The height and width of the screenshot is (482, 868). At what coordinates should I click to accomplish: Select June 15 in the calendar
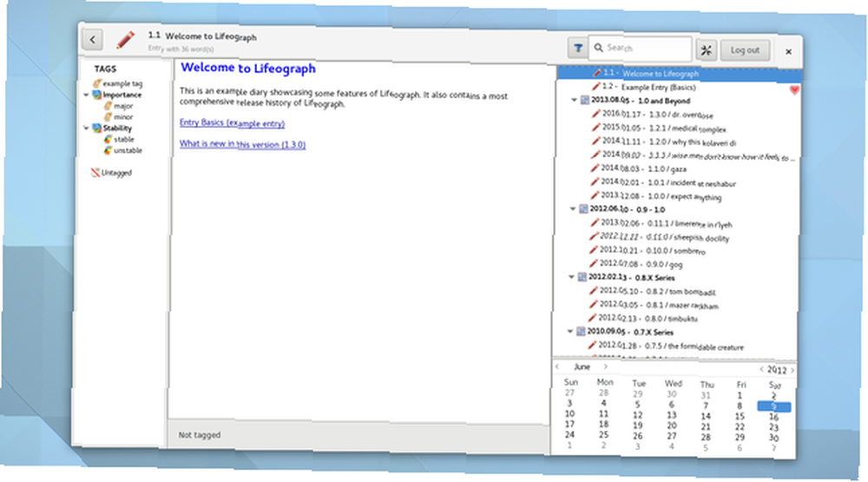point(740,416)
